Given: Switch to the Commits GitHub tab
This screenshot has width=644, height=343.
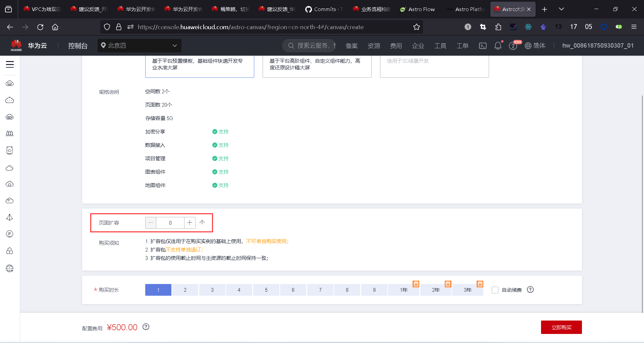Looking at the screenshot, I should point(324,9).
